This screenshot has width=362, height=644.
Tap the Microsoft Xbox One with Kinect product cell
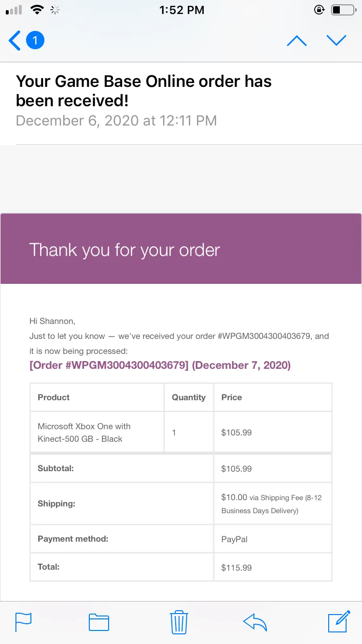click(x=97, y=432)
